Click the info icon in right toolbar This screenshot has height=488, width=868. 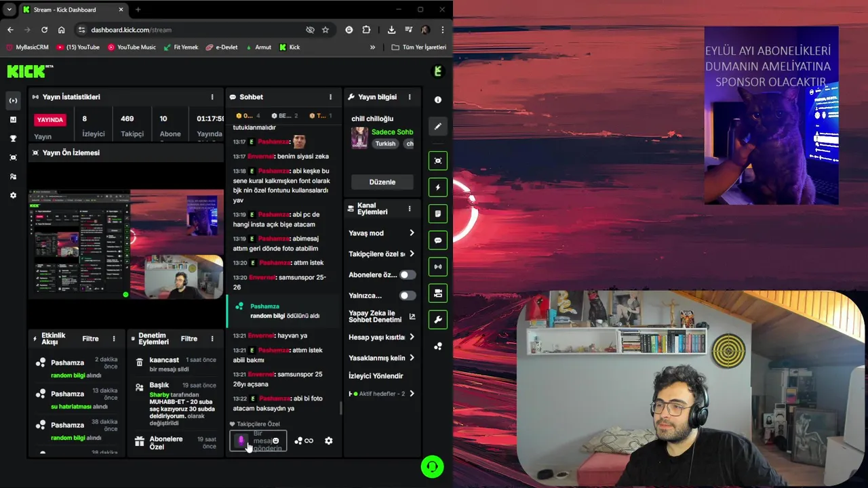tap(438, 100)
